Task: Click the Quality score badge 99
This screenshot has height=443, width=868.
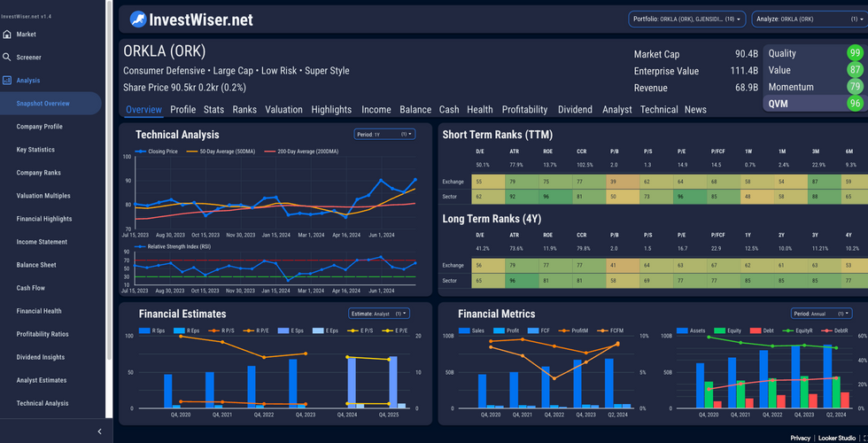Action: [x=856, y=53]
